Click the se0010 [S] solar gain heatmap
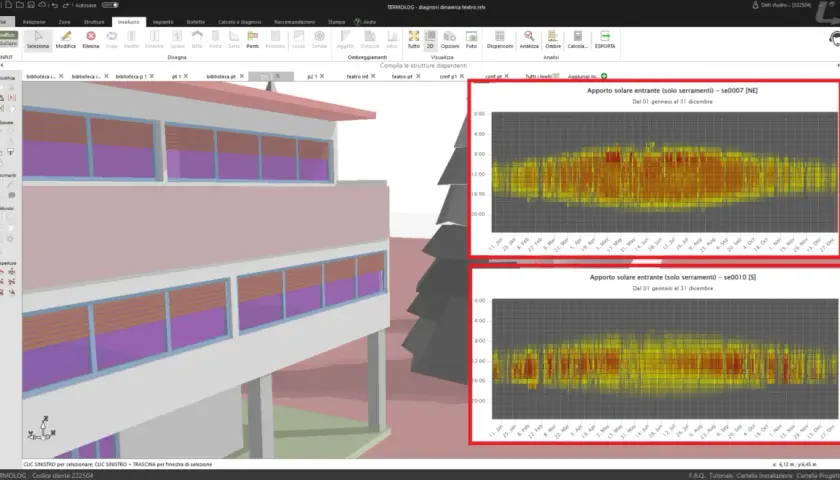Image resolution: width=840 pixels, height=480 pixels. tap(665, 358)
